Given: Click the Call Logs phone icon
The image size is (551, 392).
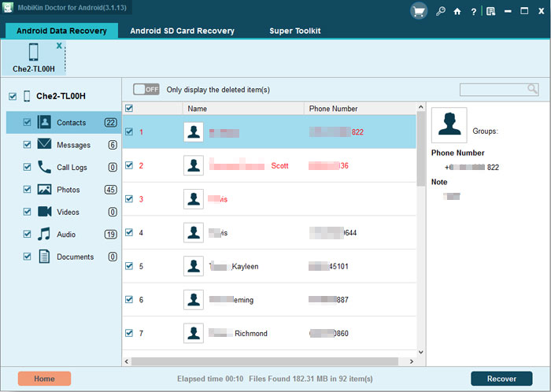Looking at the screenshot, I should [44, 167].
